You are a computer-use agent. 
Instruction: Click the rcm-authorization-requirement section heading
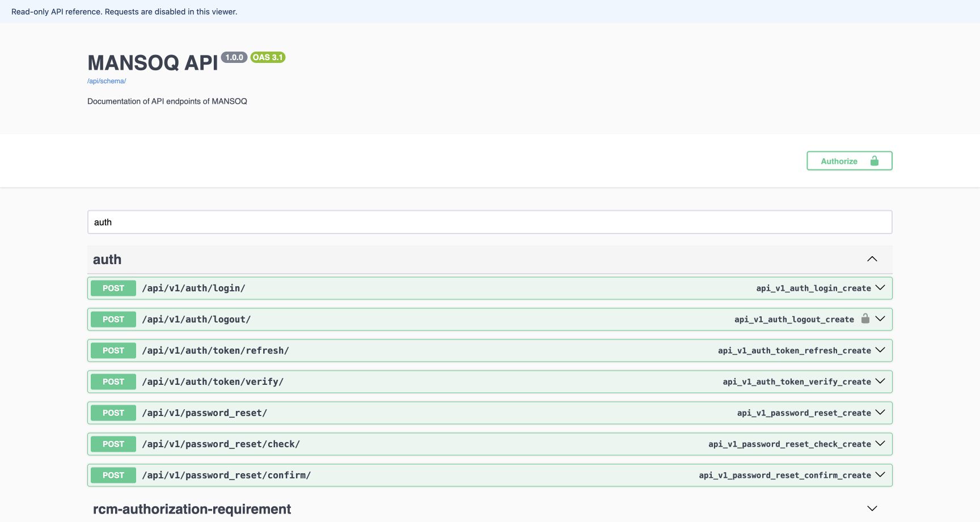(192, 509)
